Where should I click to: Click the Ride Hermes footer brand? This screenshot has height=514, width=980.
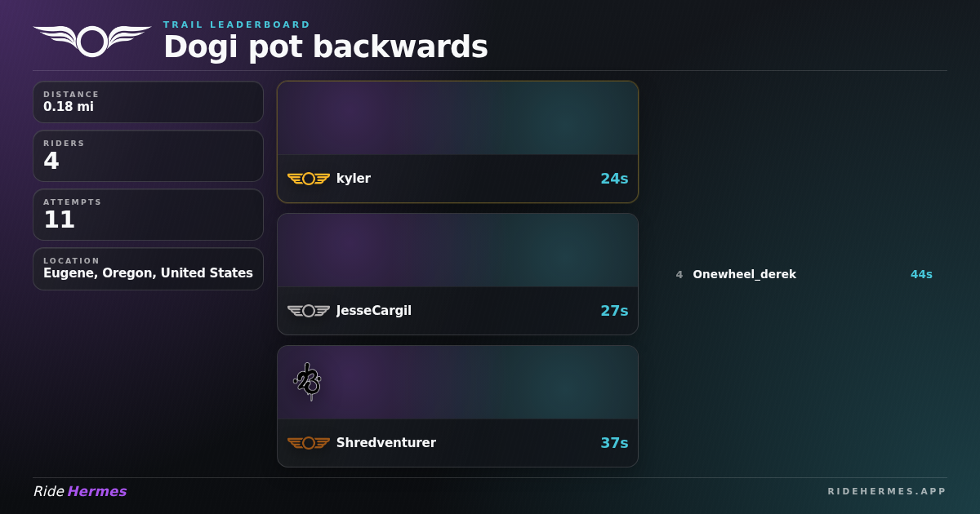[80, 491]
